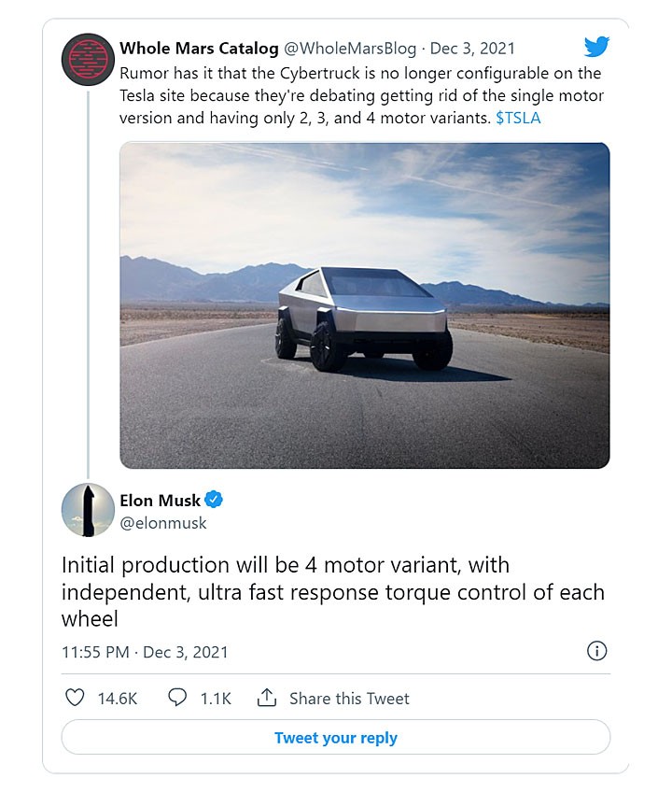Open the Cybertruck photo in the tweet
672x792 pixels.
pyautogui.click(x=365, y=305)
